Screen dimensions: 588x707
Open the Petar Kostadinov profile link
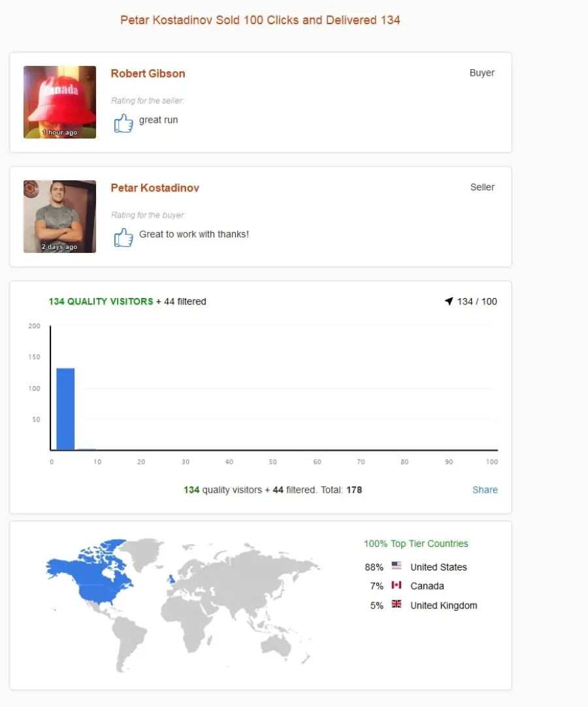tap(155, 188)
